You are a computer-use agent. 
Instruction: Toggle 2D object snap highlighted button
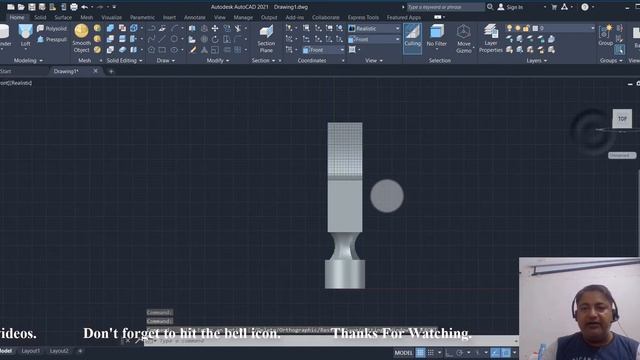506,353
